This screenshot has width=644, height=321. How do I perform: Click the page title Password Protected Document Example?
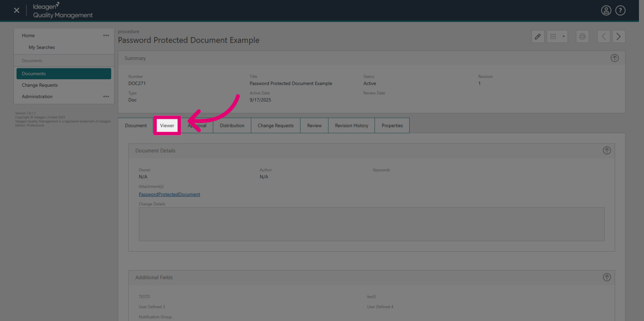[189, 40]
